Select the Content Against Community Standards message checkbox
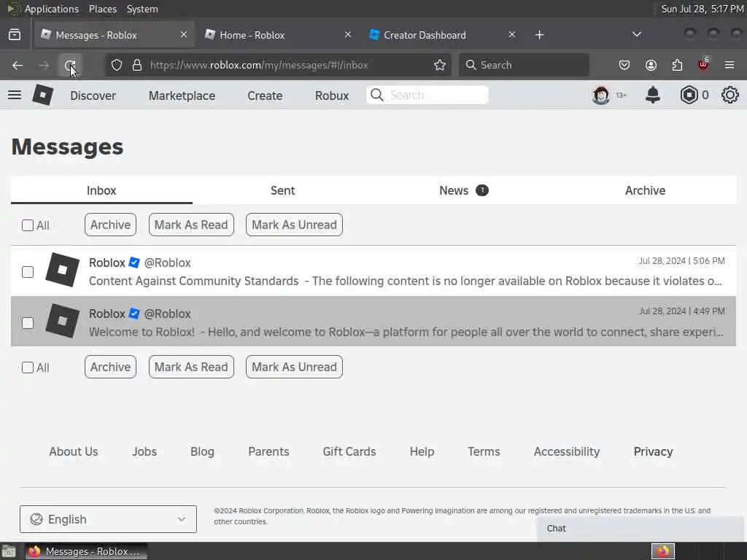The image size is (747, 560). point(28,272)
